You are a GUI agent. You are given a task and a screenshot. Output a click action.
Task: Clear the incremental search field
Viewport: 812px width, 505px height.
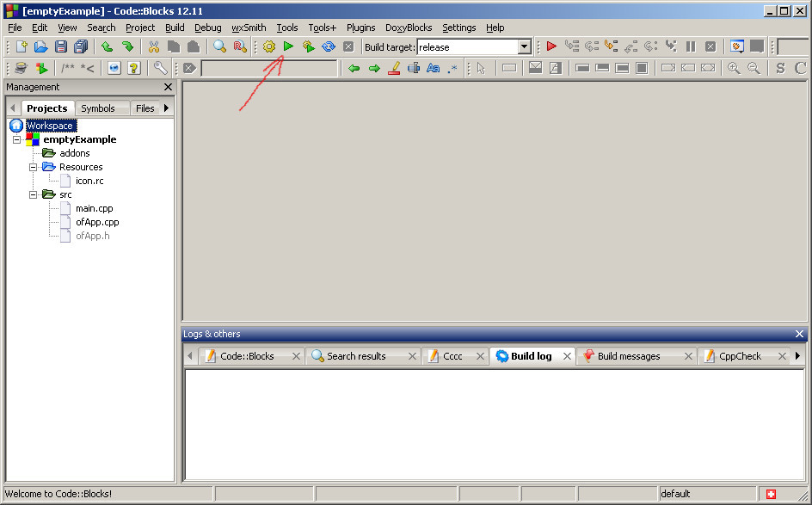point(189,68)
